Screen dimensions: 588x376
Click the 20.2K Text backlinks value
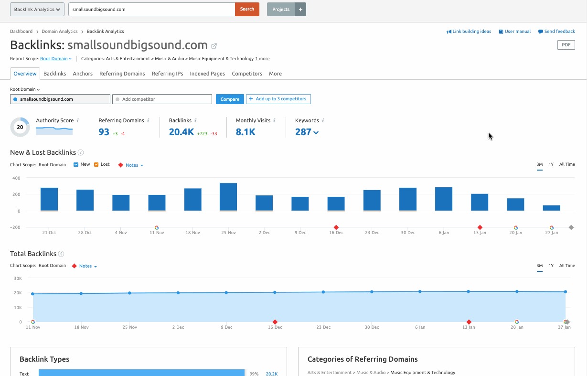click(272, 374)
